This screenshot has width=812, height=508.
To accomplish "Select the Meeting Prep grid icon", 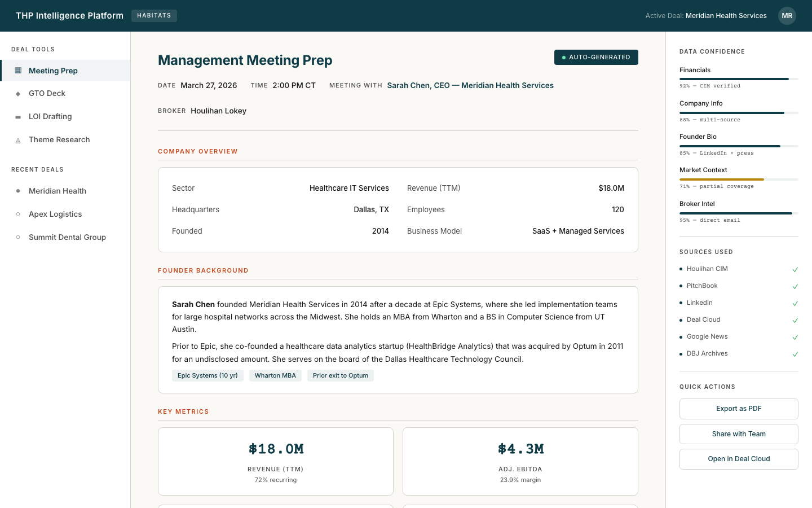I will click(17, 71).
